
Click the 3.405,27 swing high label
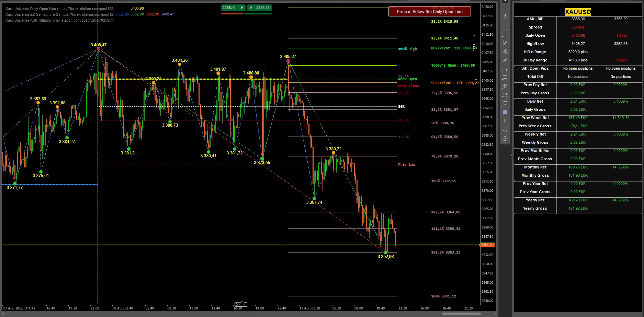[288, 57]
